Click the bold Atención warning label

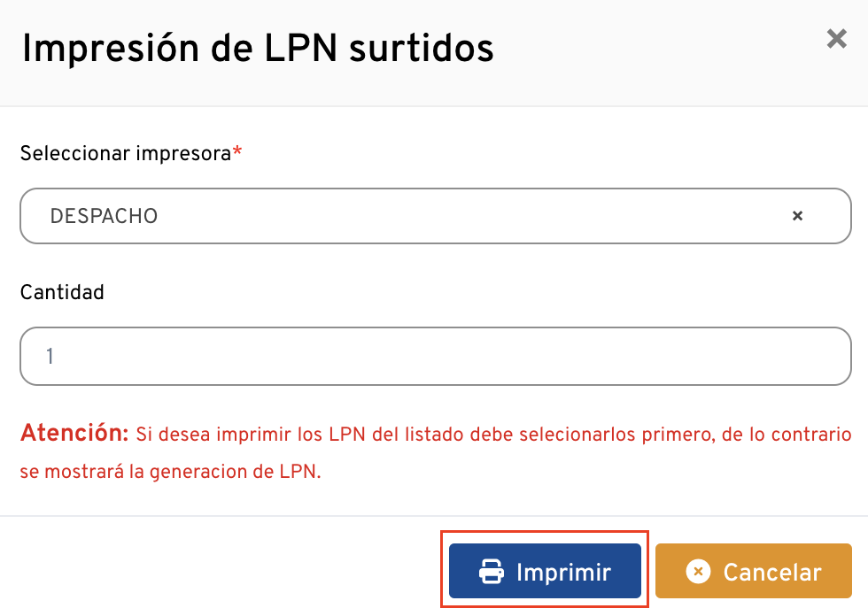[75, 434]
